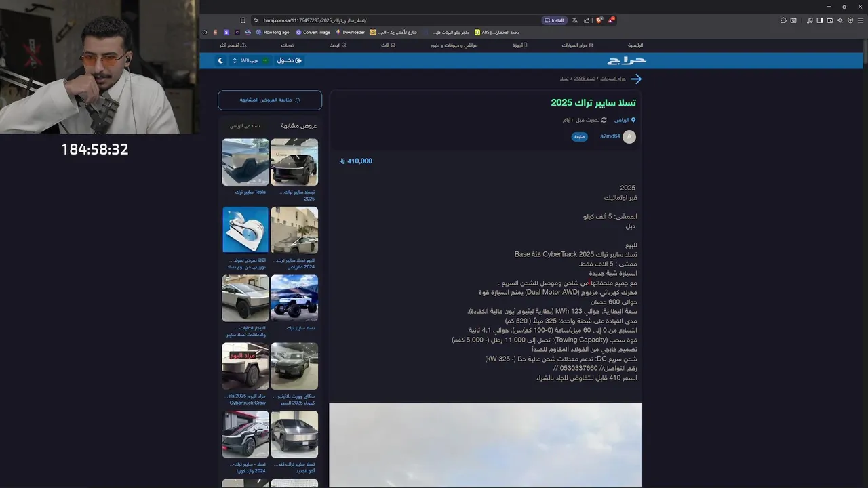868x488 pixels.
Task: Click the listing title تسلا سايبر تراك 2025
Action: (593, 102)
